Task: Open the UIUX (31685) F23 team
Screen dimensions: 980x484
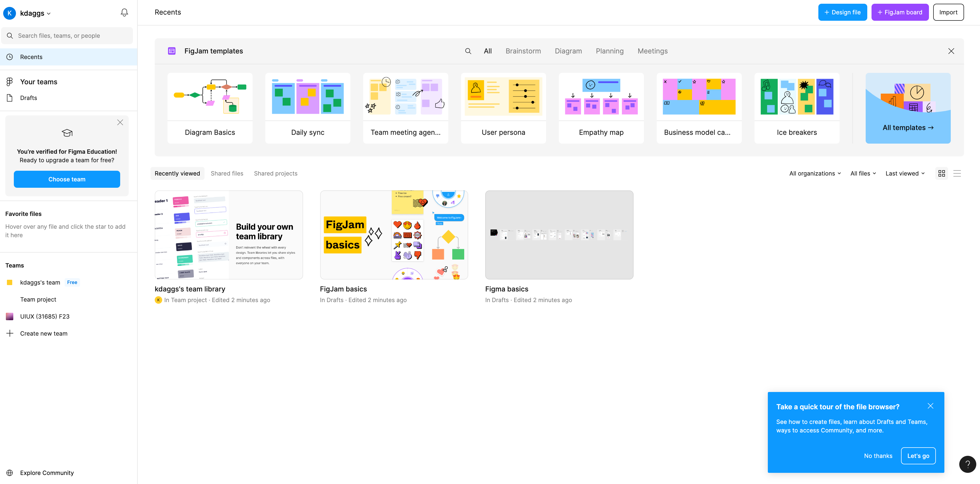Action: pyautogui.click(x=45, y=316)
